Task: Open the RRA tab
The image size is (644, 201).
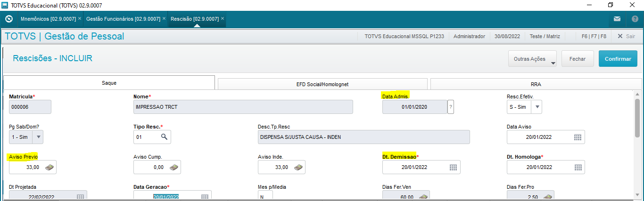Action: (536, 84)
